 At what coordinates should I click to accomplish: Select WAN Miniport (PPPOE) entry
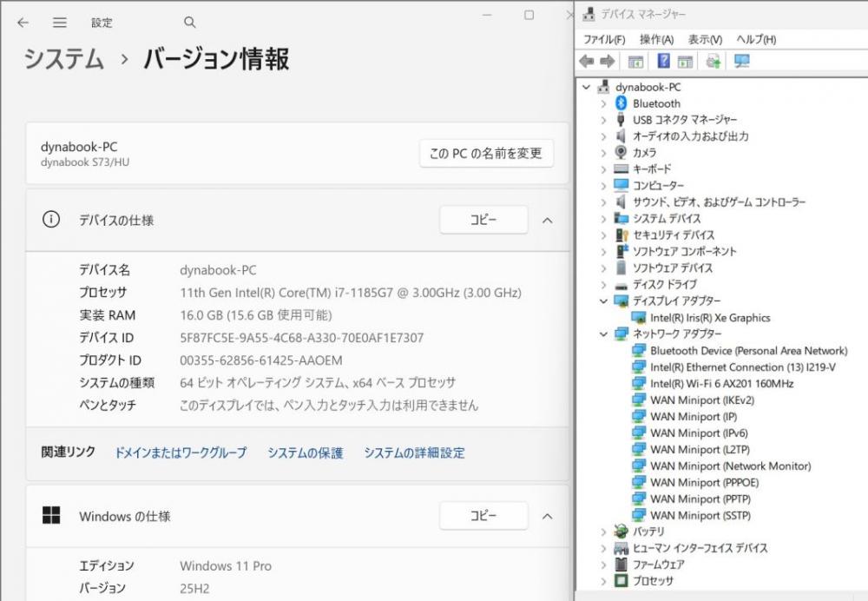click(x=704, y=483)
